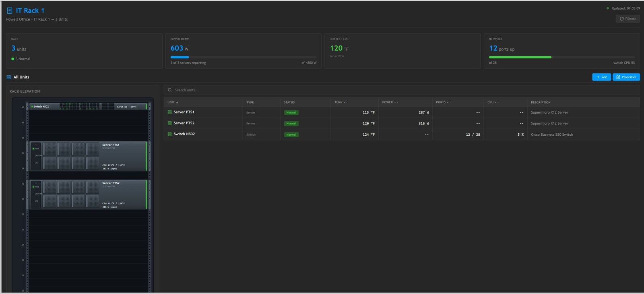This screenshot has width=644, height=294.
Task: Click the green Updated status dot
Action: [608, 8]
